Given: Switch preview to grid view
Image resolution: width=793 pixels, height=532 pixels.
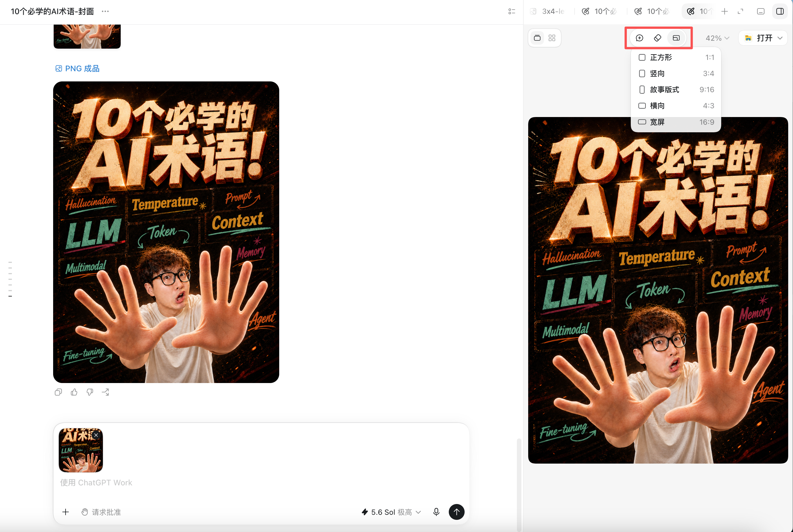Looking at the screenshot, I should tap(552, 38).
